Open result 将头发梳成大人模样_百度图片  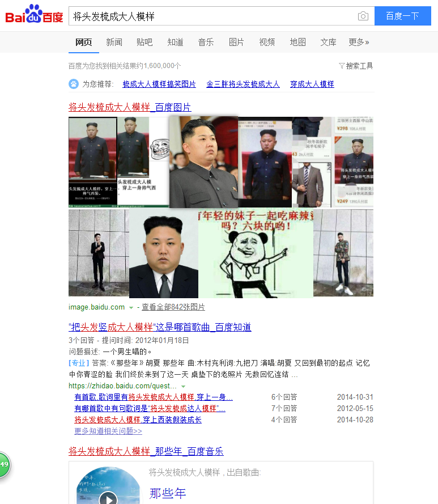(x=130, y=107)
